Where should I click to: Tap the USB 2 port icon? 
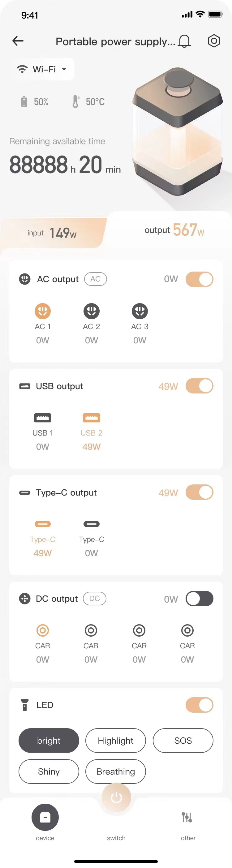91,418
